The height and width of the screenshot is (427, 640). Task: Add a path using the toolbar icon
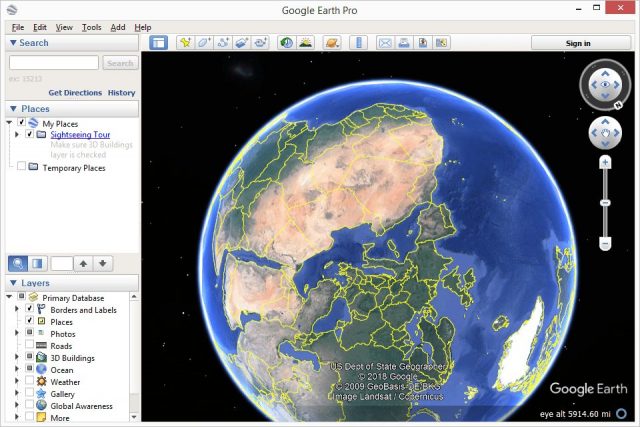[x=223, y=43]
